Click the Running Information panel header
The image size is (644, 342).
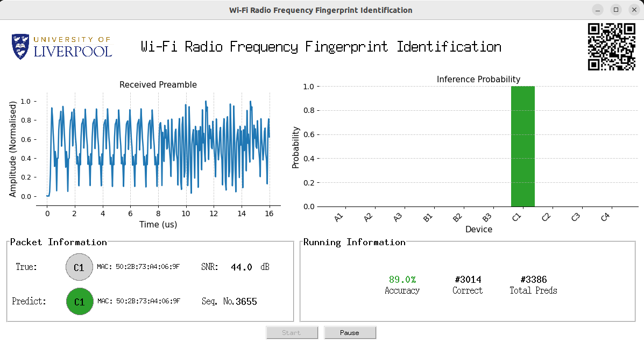pyautogui.click(x=353, y=242)
